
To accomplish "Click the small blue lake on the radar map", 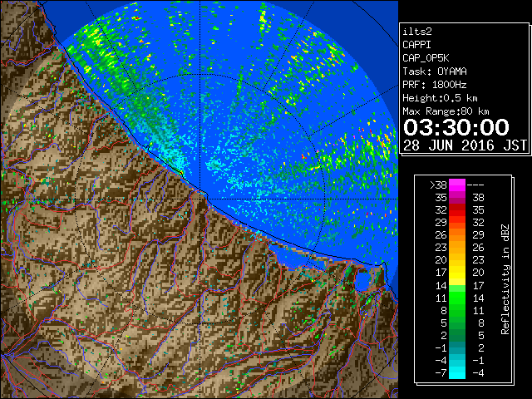I will [362, 281].
